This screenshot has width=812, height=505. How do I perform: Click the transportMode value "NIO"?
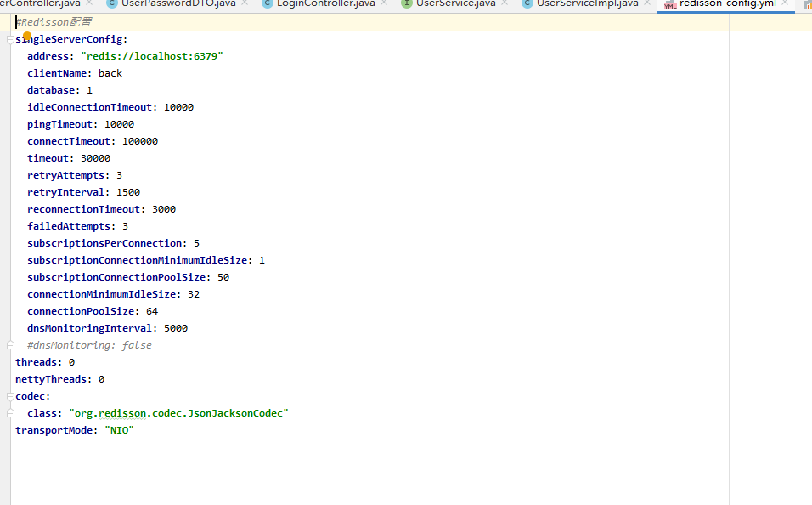click(119, 430)
